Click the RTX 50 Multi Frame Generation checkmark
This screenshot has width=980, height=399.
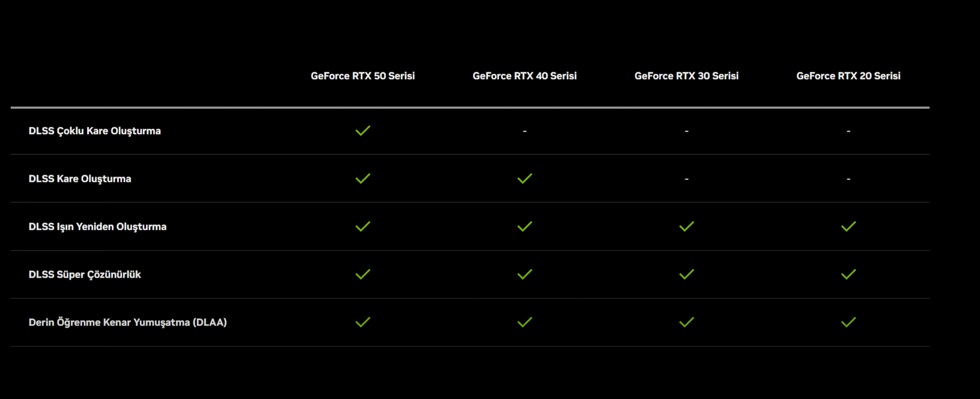pos(363,131)
